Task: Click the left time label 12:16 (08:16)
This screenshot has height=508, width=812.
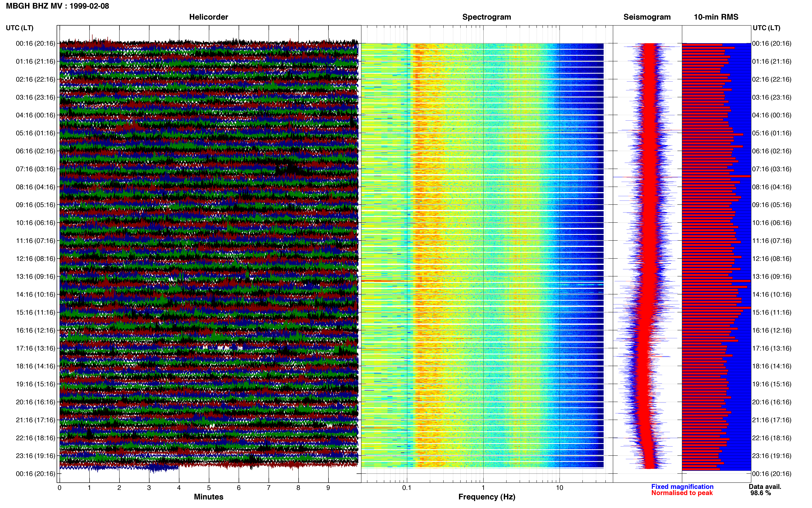Action: pyautogui.click(x=36, y=259)
